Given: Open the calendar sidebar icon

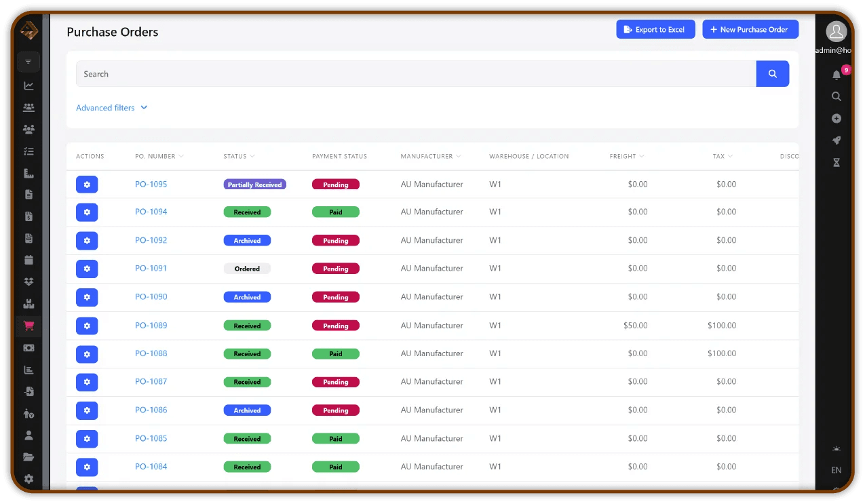Looking at the screenshot, I should (x=28, y=260).
